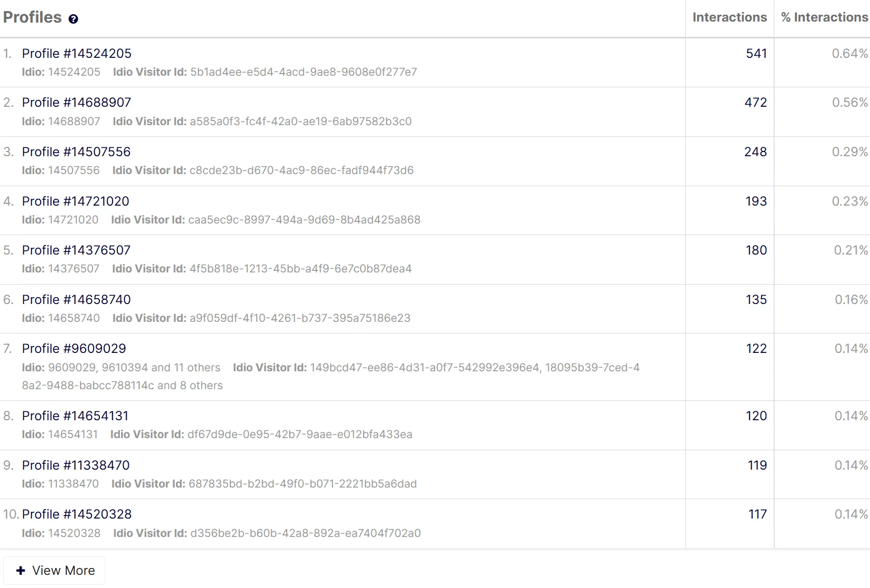Open Profile #14654131
This screenshot has height=588, width=870.
pos(75,416)
